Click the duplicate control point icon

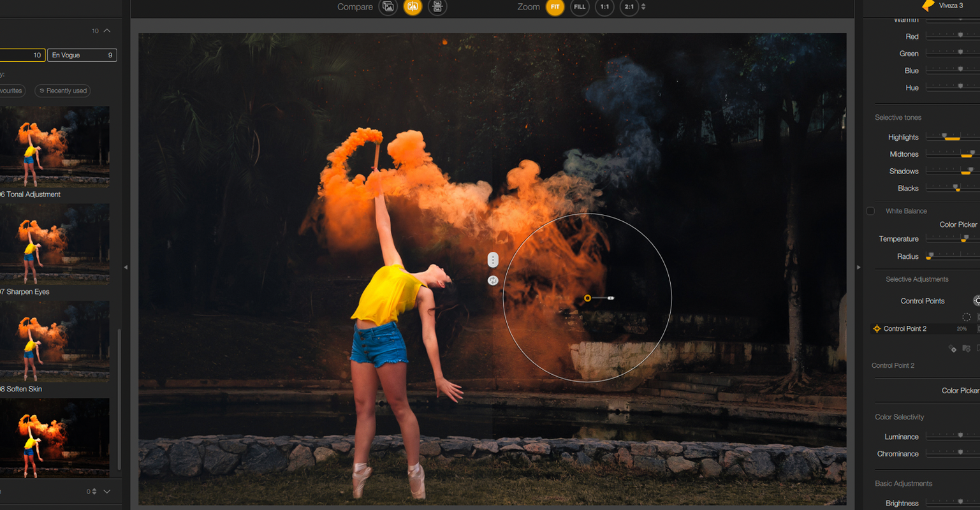(953, 348)
